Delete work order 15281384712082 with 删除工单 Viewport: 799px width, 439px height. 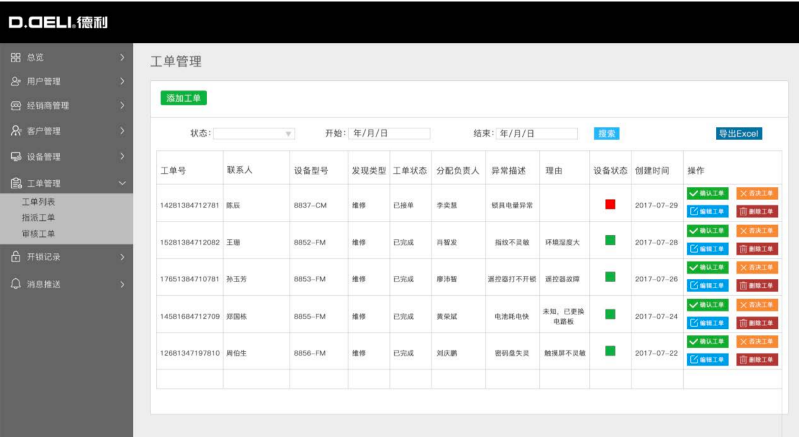pos(757,249)
